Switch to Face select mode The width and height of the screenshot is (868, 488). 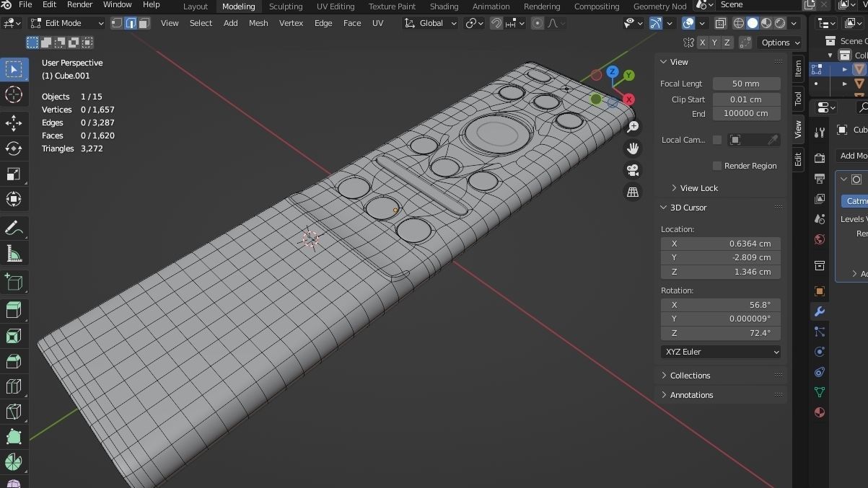pyautogui.click(x=144, y=22)
